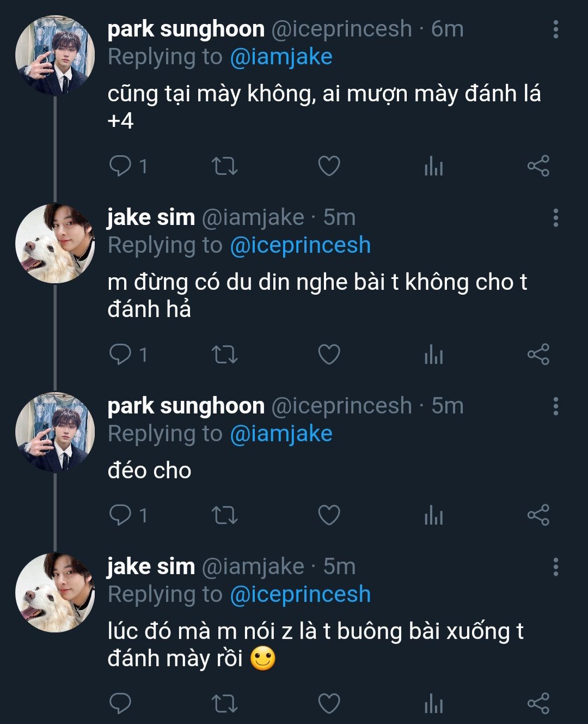Open more options on jake's first reply
Viewport: 588px width, 724px height.
click(555, 218)
